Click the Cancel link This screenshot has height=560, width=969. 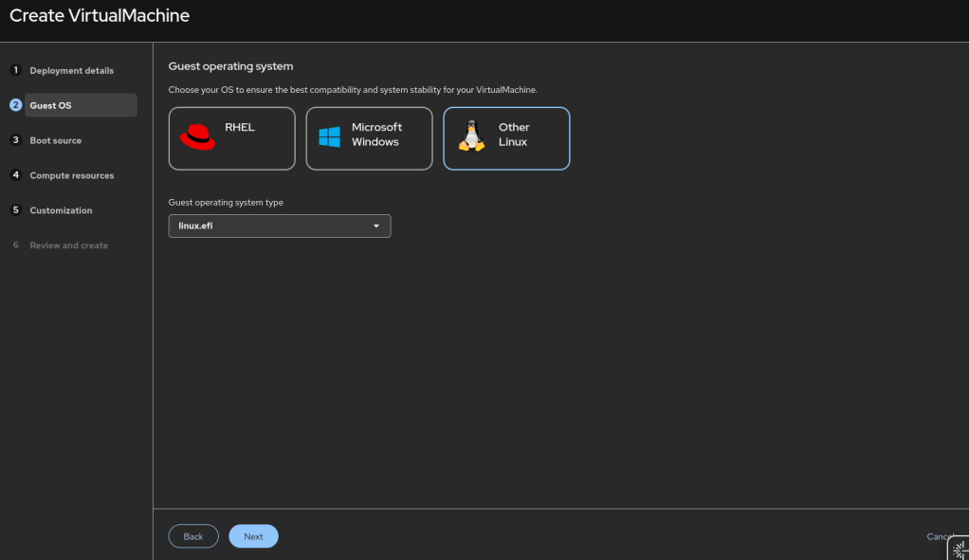(x=940, y=536)
